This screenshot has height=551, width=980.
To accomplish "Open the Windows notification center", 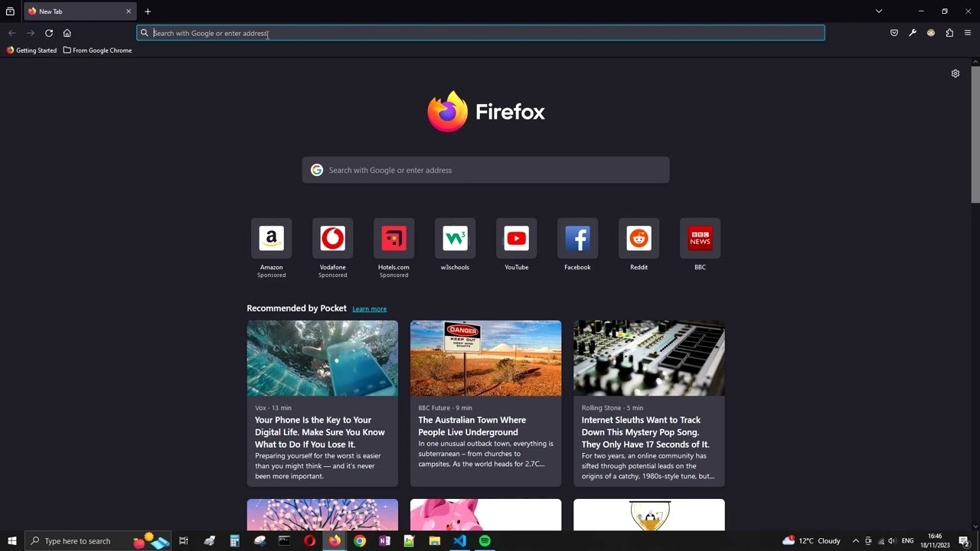I will click(965, 541).
